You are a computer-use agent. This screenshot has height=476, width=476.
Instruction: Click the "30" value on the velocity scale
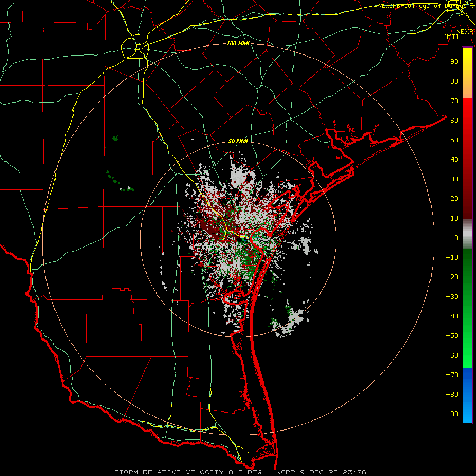(x=454, y=179)
